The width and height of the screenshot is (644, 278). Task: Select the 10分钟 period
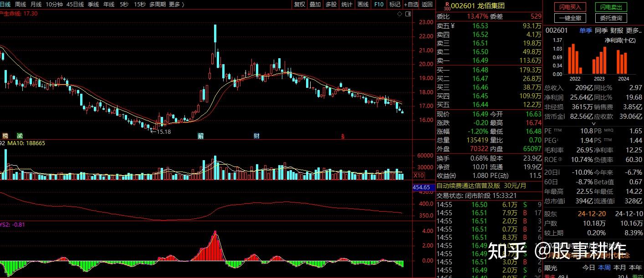pyautogui.click(x=54, y=5)
